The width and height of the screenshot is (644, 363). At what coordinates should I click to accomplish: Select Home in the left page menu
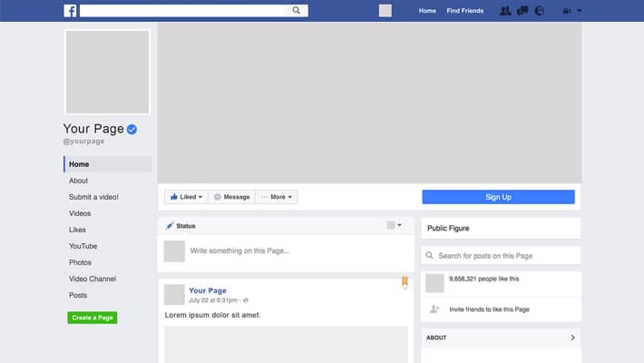pos(108,164)
